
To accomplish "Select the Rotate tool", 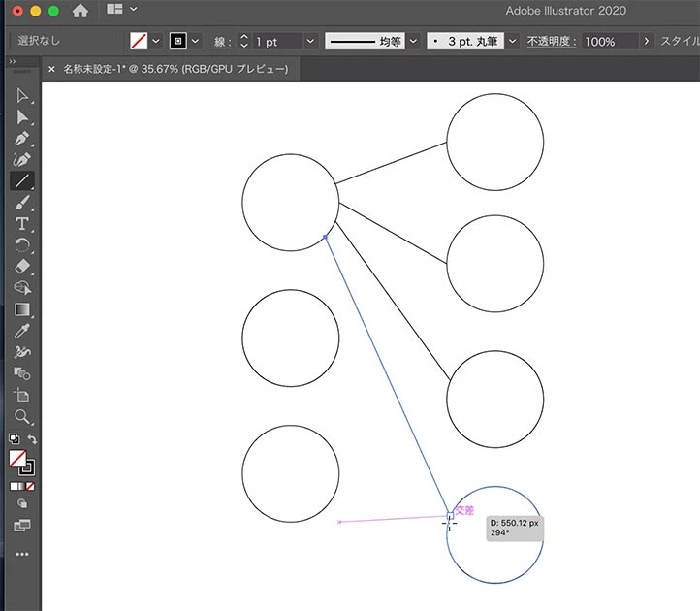I will (x=22, y=245).
